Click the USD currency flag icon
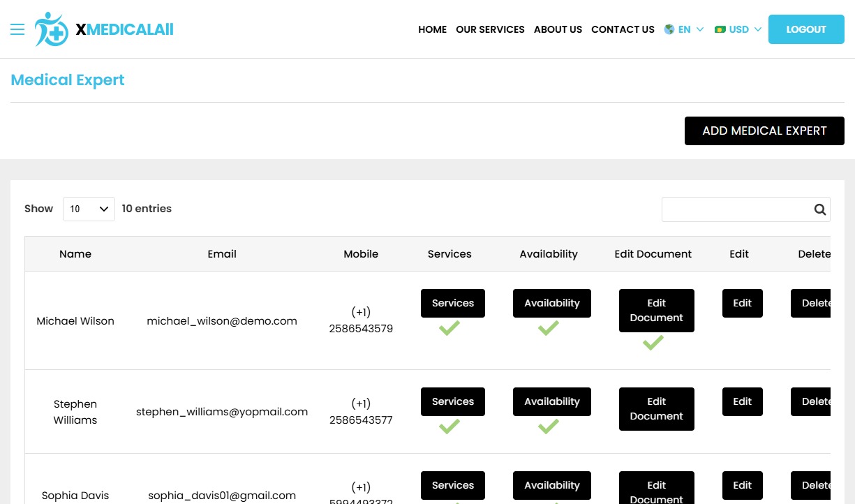Screen dimensions: 855x504 pos(720,29)
